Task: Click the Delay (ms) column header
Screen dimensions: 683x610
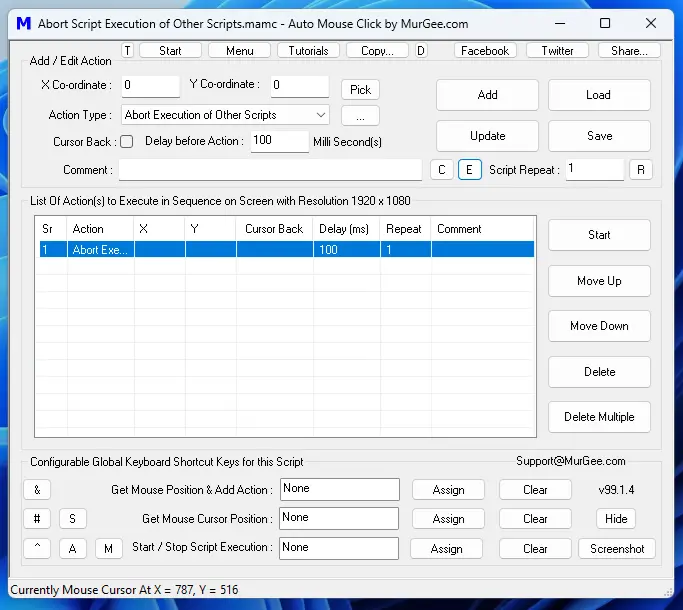Action: (346, 229)
